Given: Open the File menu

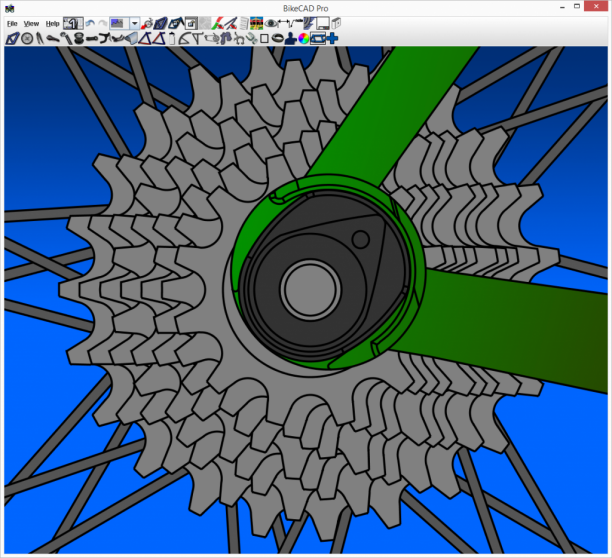Looking at the screenshot, I should point(12,24).
